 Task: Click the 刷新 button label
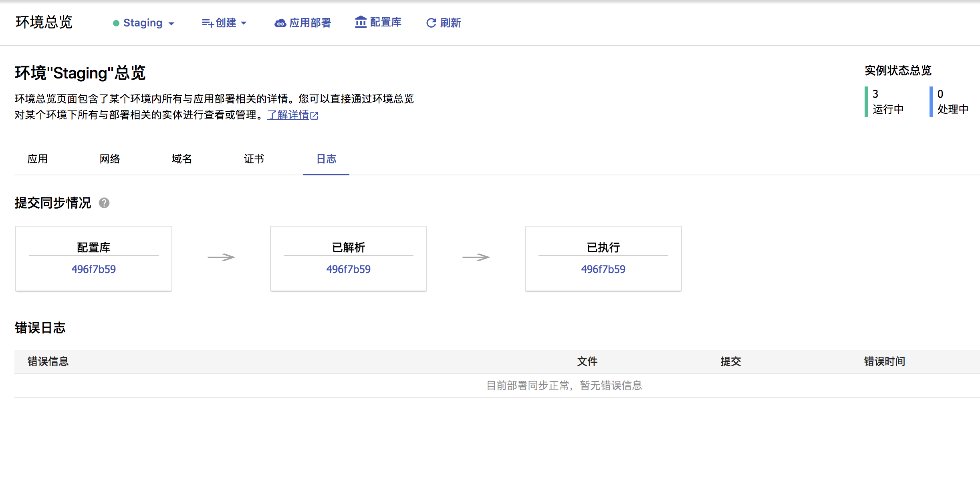tap(451, 23)
